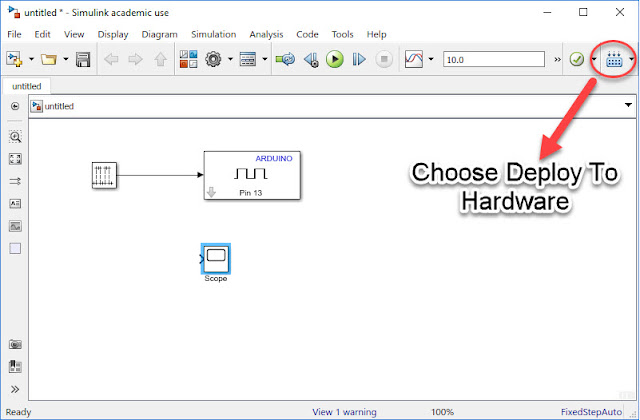Expand the Model Explorer dropdown arrow

pyautogui.click(x=264, y=60)
